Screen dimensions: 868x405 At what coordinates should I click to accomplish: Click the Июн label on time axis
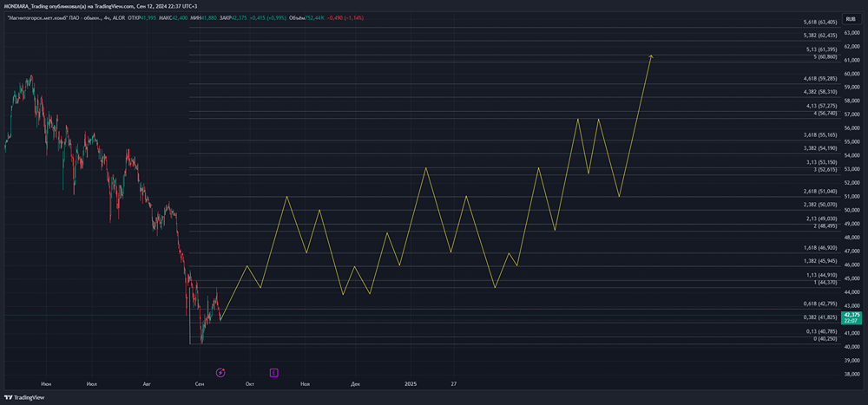[46, 383]
